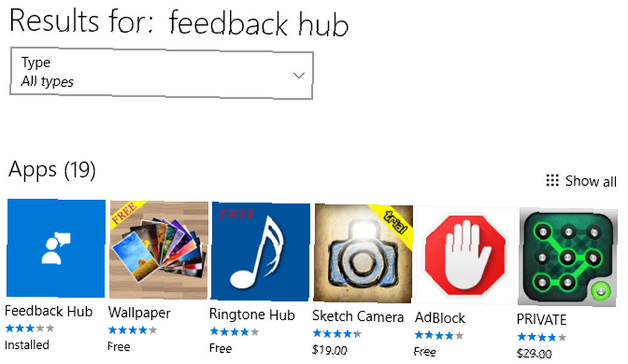628x364 pixels.
Task: Open the Feedback Hub app tile icon
Action: pos(56,249)
